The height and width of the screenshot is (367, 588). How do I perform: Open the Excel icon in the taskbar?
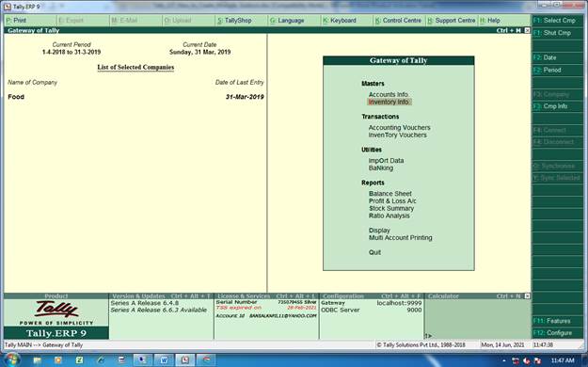[x=79, y=359]
